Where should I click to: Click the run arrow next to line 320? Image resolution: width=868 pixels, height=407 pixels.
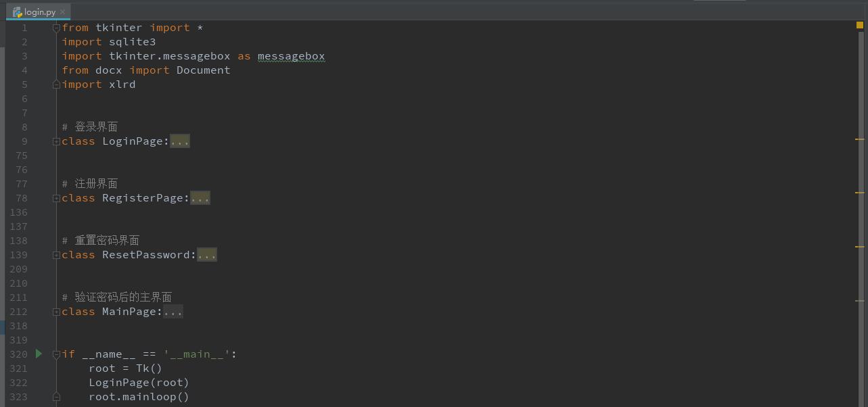point(39,354)
